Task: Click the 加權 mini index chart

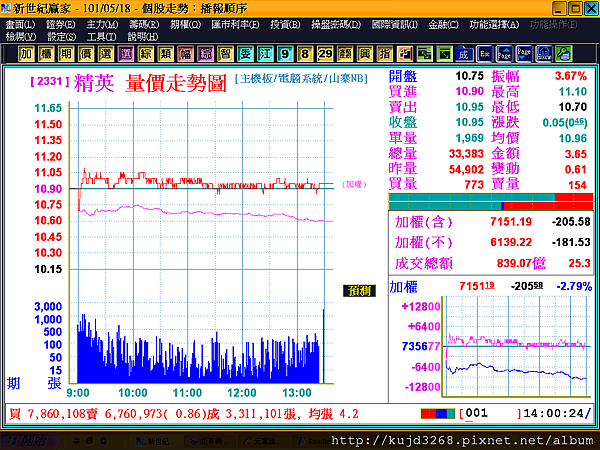Action: click(x=517, y=346)
